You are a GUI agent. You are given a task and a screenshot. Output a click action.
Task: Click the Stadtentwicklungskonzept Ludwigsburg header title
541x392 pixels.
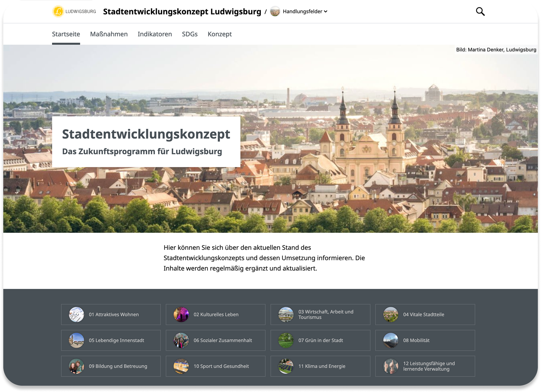coord(182,11)
